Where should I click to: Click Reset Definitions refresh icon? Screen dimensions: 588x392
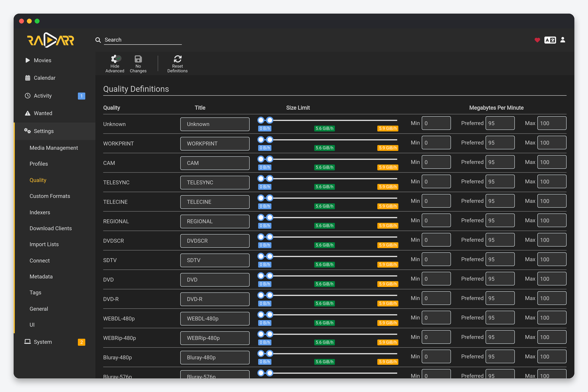pos(177,59)
